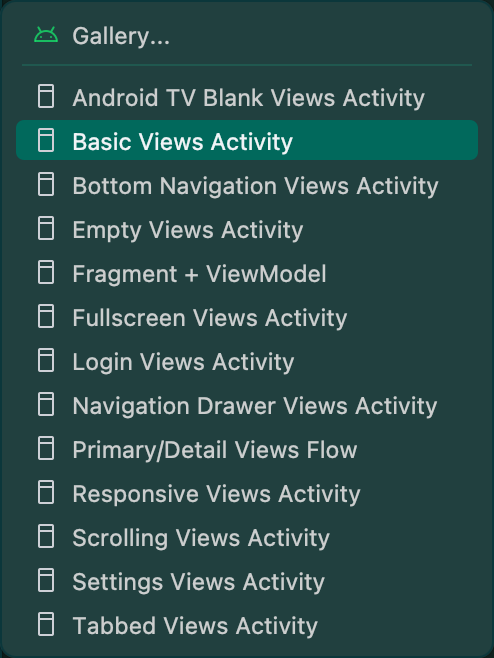The width and height of the screenshot is (494, 658).
Task: Select Responsive Views Activity
Action: click(x=247, y=493)
